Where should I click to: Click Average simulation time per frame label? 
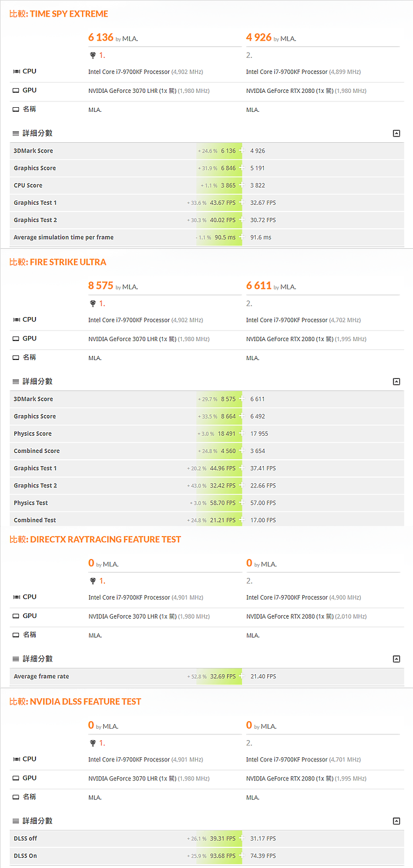pos(64,237)
